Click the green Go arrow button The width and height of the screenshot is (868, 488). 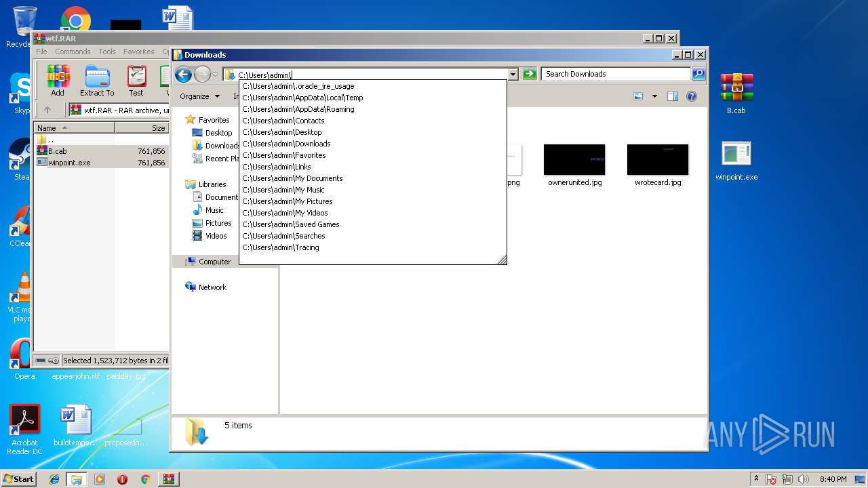coord(530,75)
